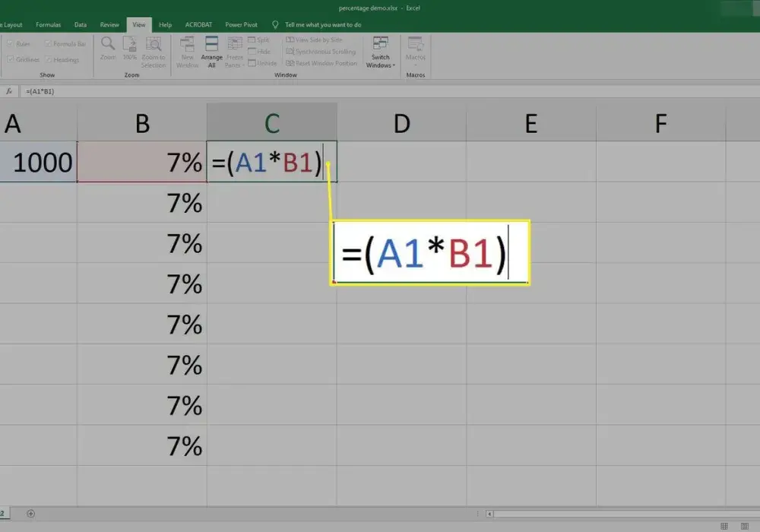Click the Tell me lightbulb icon

[275, 24]
